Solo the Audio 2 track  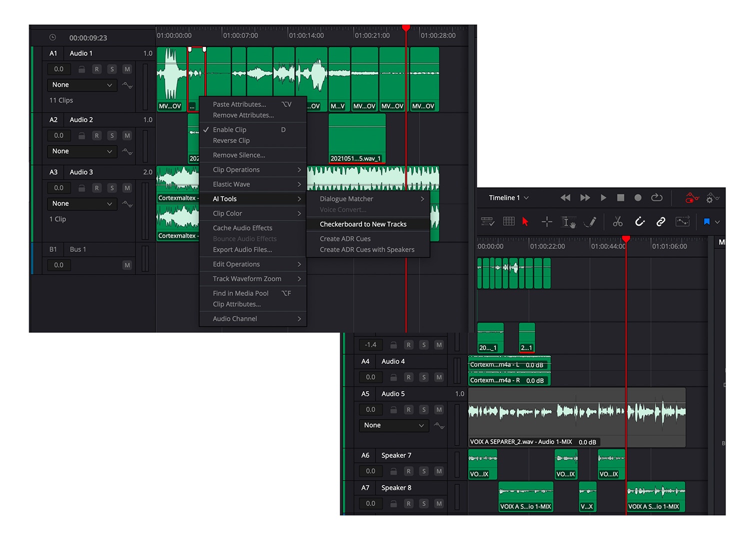click(x=112, y=135)
